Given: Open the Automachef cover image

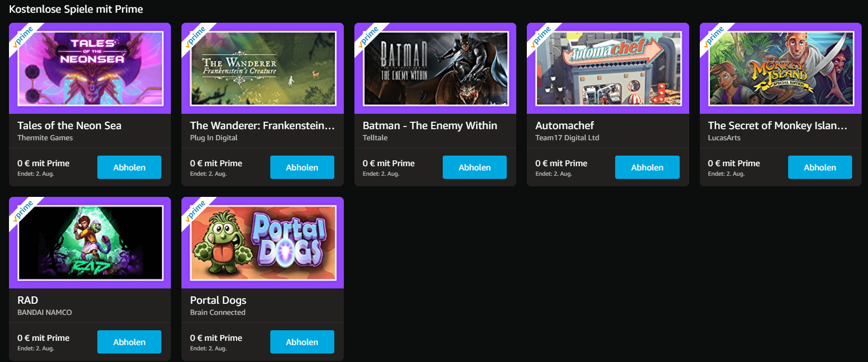Looking at the screenshot, I should pos(608,68).
